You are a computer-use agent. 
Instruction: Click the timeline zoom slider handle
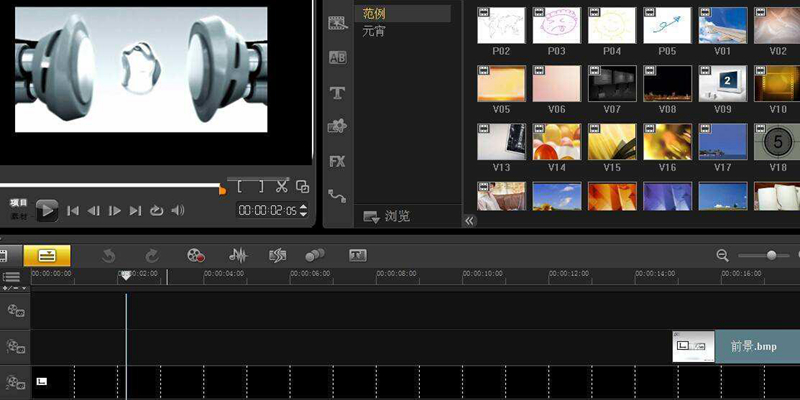(771, 256)
